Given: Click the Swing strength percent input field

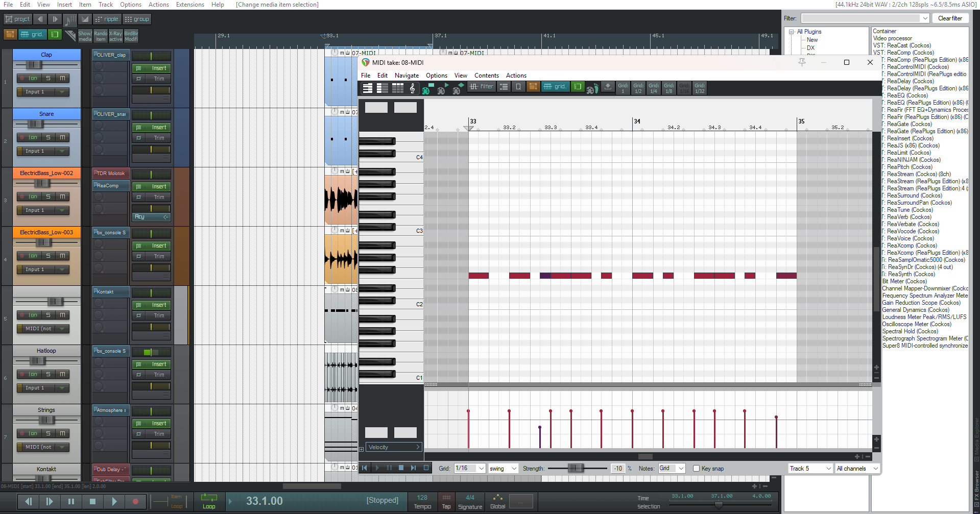Looking at the screenshot, I should point(617,469).
